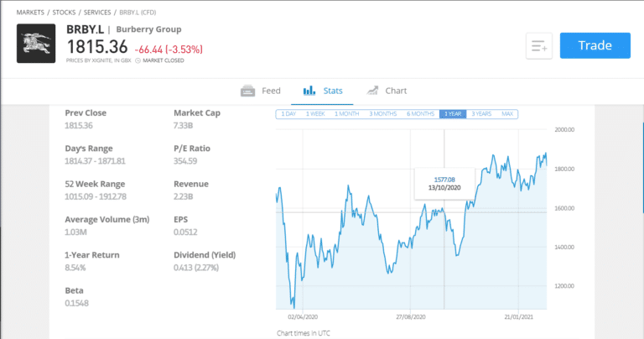Set chart range to 3 MONTHS
The width and height of the screenshot is (644, 339).
point(382,114)
